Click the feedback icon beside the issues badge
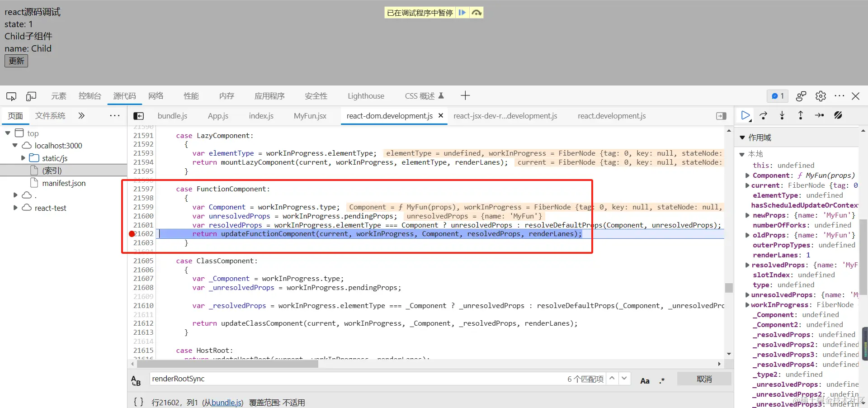 [801, 96]
